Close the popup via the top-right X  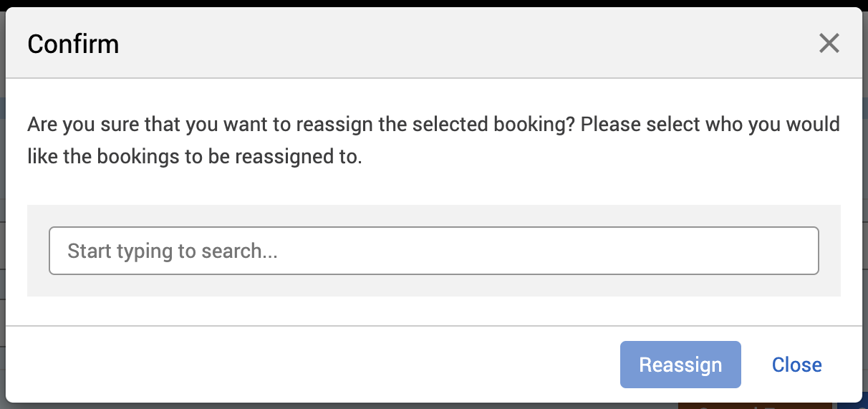click(x=829, y=44)
